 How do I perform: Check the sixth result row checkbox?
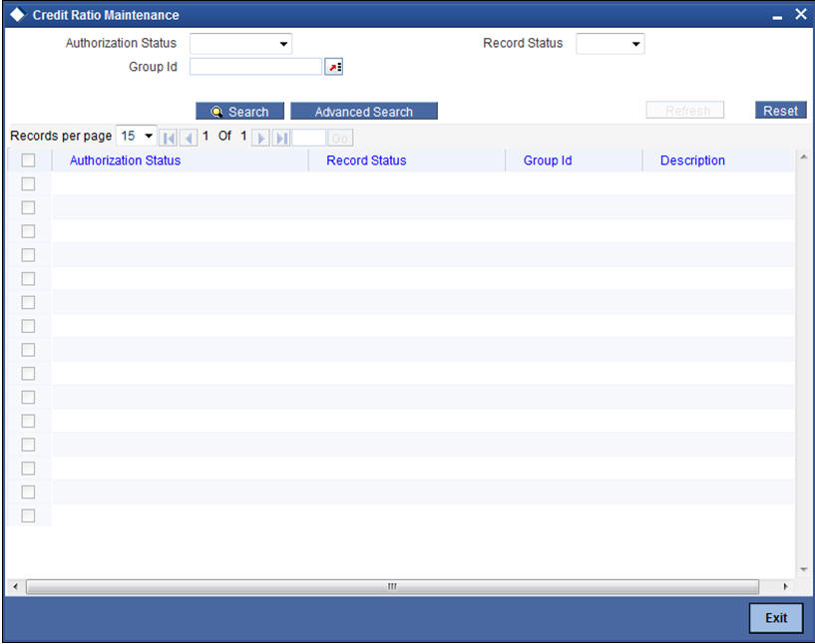pyautogui.click(x=28, y=302)
